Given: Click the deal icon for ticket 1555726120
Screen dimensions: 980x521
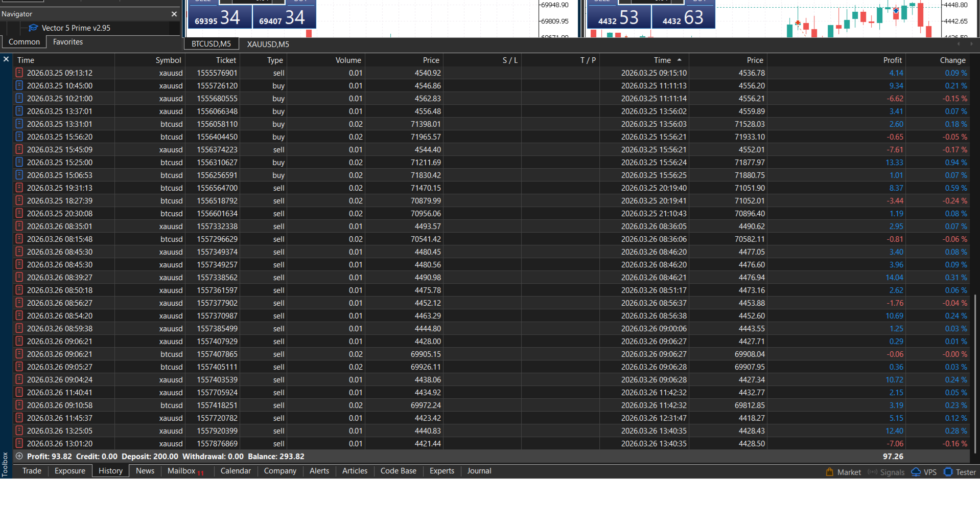Looking at the screenshot, I should pos(19,85).
